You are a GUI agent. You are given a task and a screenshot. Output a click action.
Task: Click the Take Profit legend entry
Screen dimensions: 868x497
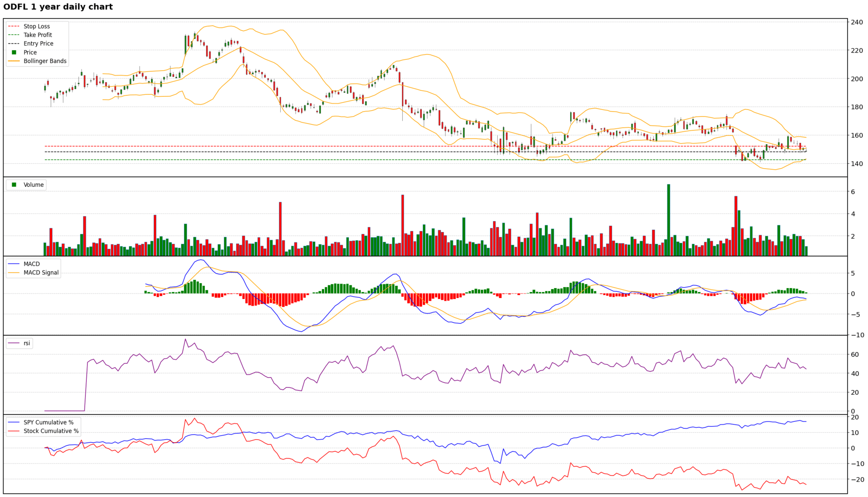(38, 35)
